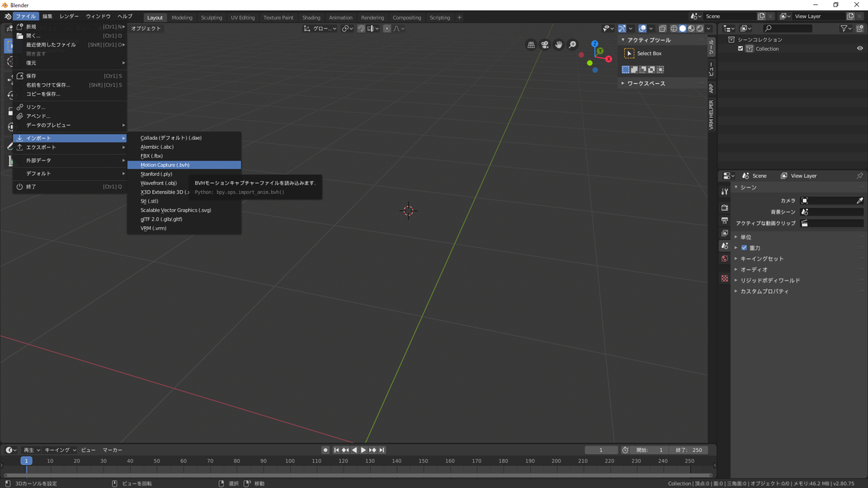Toggle X-ray display in viewport header
The image size is (868, 488).
pyautogui.click(x=663, y=28)
